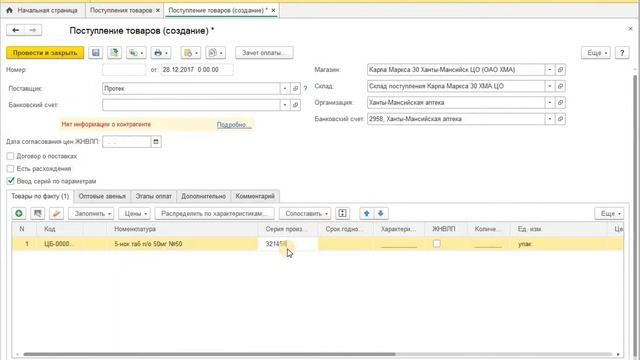Click the help question mark button
The height and width of the screenshot is (360, 640).
click(x=622, y=53)
